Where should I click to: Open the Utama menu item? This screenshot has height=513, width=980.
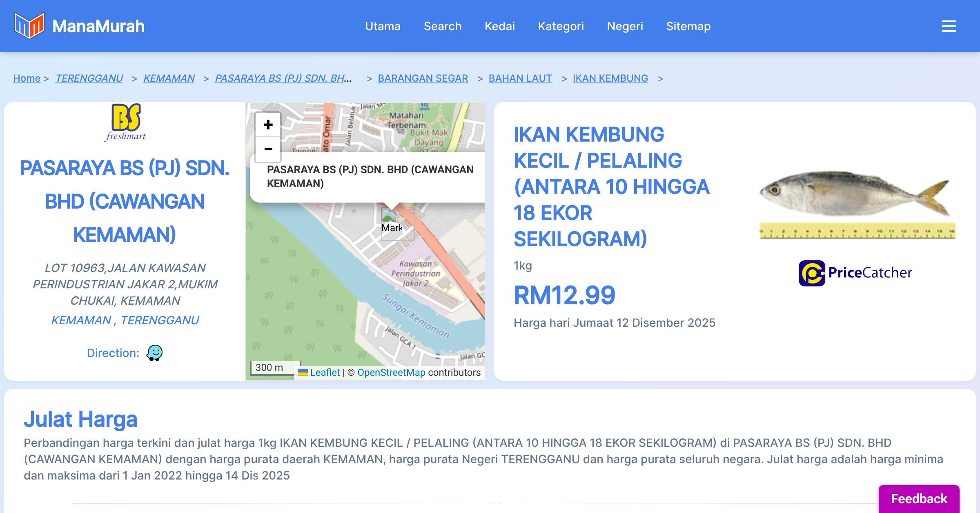[383, 26]
